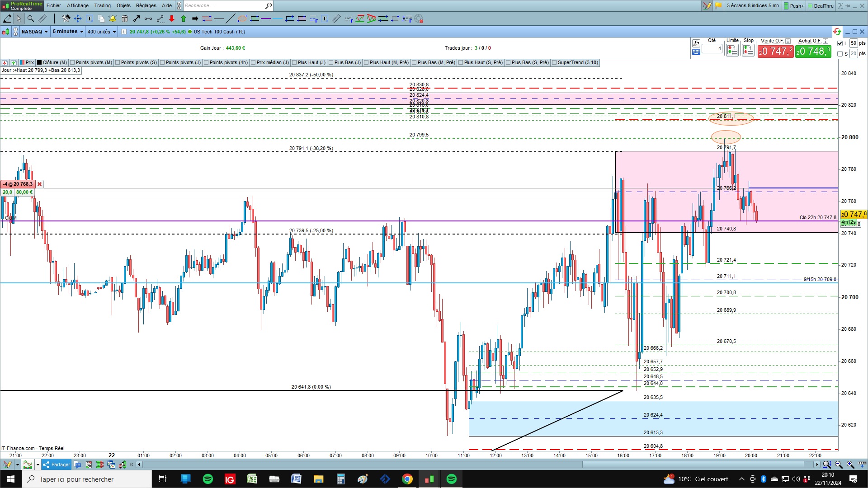Expand the 5 minutes timeframe dropdown

point(68,32)
